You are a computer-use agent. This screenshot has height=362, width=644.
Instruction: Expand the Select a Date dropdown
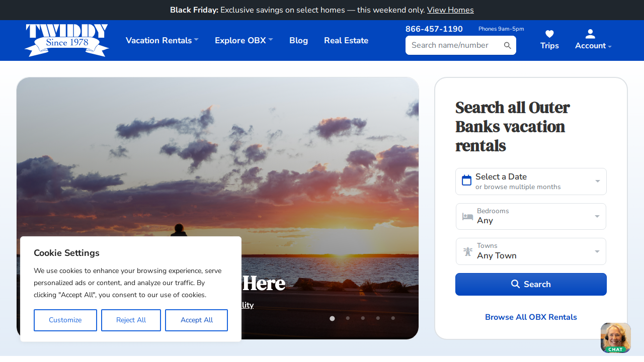coord(531,182)
